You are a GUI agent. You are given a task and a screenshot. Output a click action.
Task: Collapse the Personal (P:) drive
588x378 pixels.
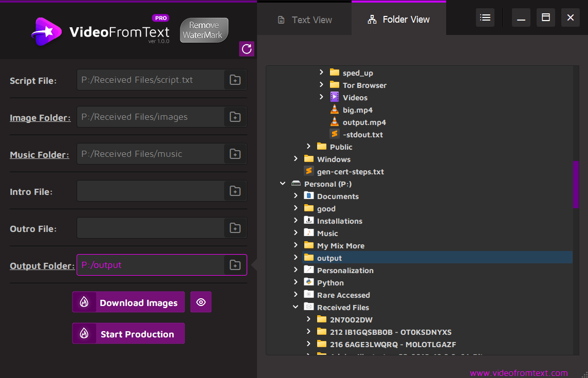click(283, 184)
